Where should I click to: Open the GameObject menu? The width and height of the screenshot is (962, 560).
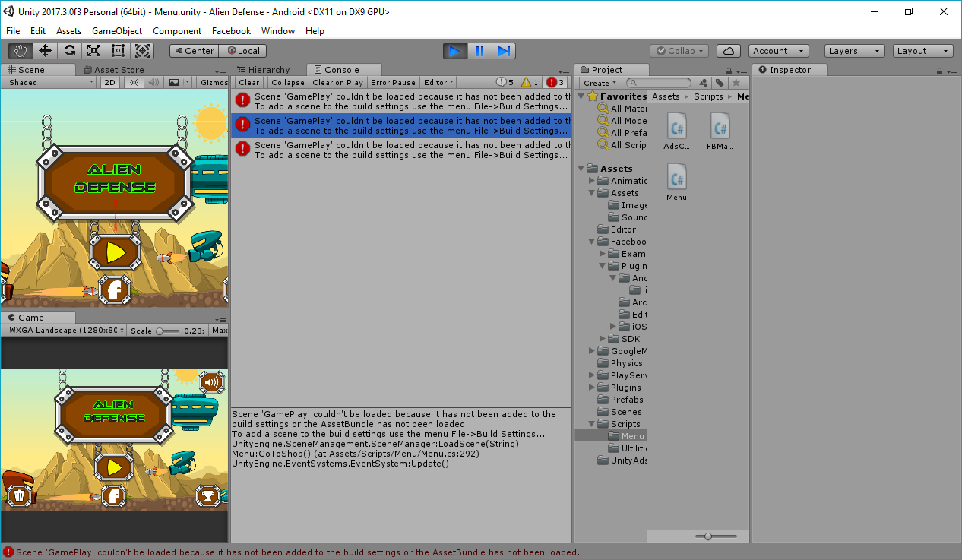[117, 31]
